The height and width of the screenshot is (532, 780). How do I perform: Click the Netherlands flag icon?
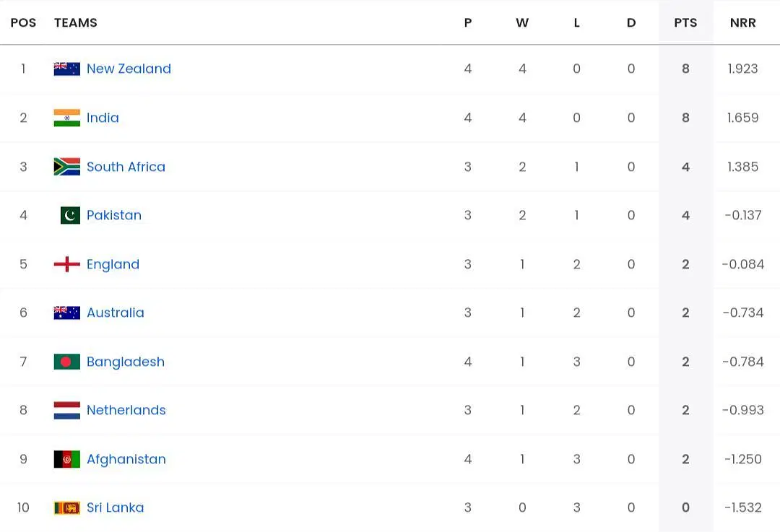pos(66,410)
